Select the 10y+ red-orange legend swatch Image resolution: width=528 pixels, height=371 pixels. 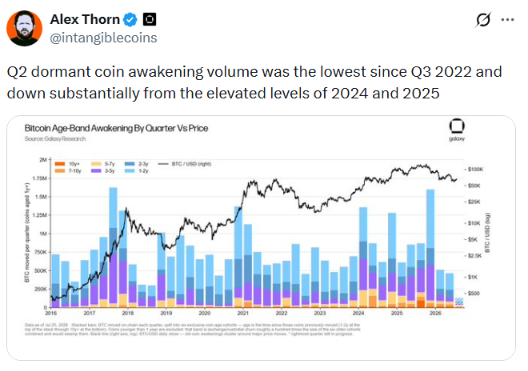coord(60,164)
